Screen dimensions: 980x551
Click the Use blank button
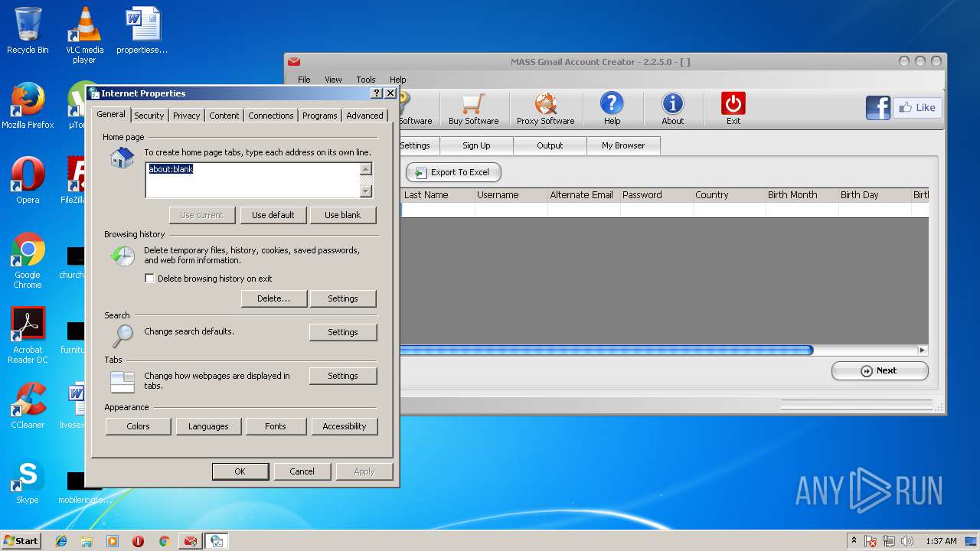tap(343, 215)
